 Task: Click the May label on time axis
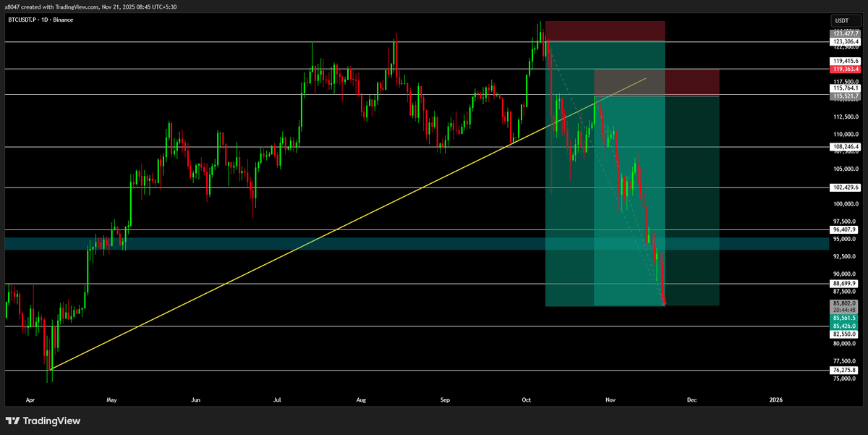[x=111, y=399]
